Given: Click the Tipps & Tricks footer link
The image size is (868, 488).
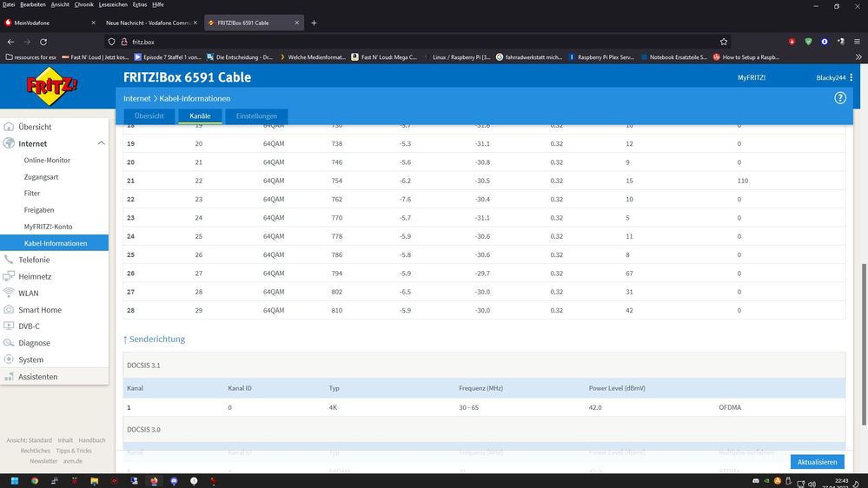Looking at the screenshot, I should pyautogui.click(x=74, y=451).
